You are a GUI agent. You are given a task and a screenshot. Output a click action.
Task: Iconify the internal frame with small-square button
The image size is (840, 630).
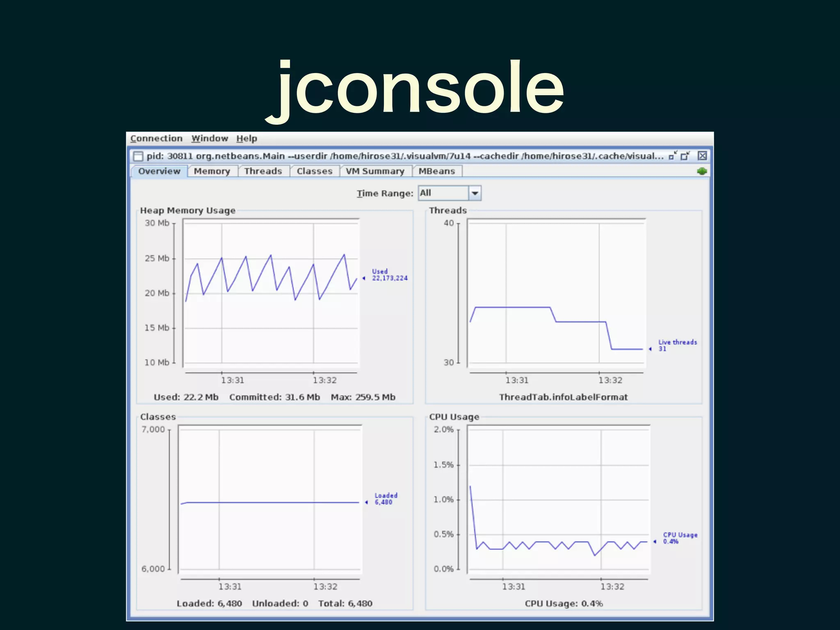(672, 156)
